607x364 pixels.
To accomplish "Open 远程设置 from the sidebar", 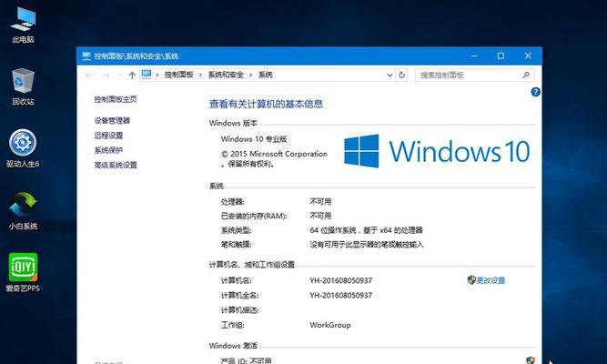I will [x=108, y=136].
